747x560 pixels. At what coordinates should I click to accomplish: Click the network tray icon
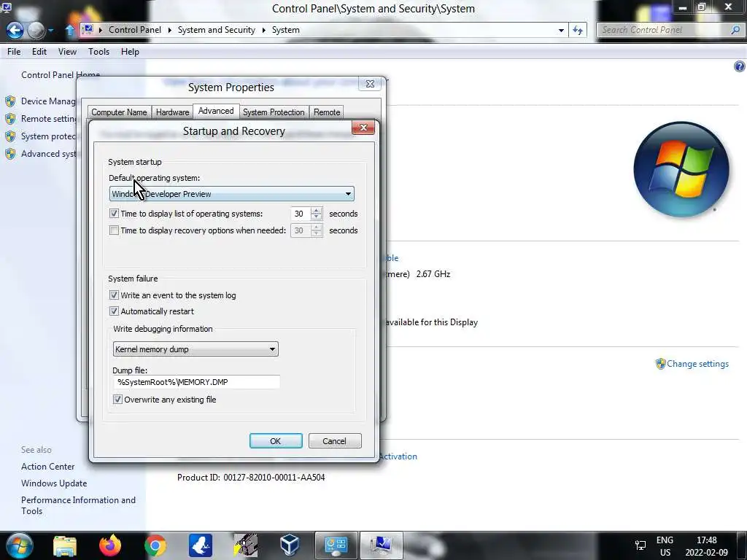pos(640,545)
